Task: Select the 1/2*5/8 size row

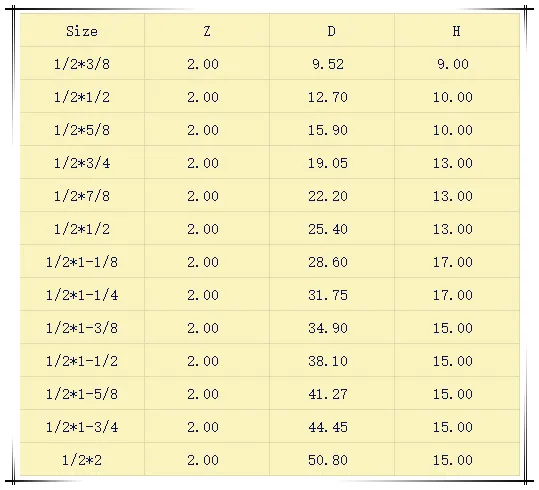Action: coord(270,130)
